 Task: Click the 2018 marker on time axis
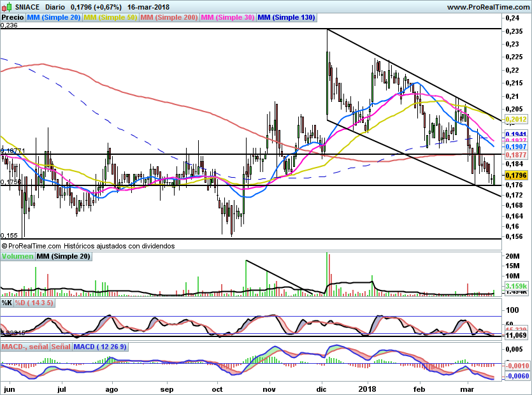[367, 389]
